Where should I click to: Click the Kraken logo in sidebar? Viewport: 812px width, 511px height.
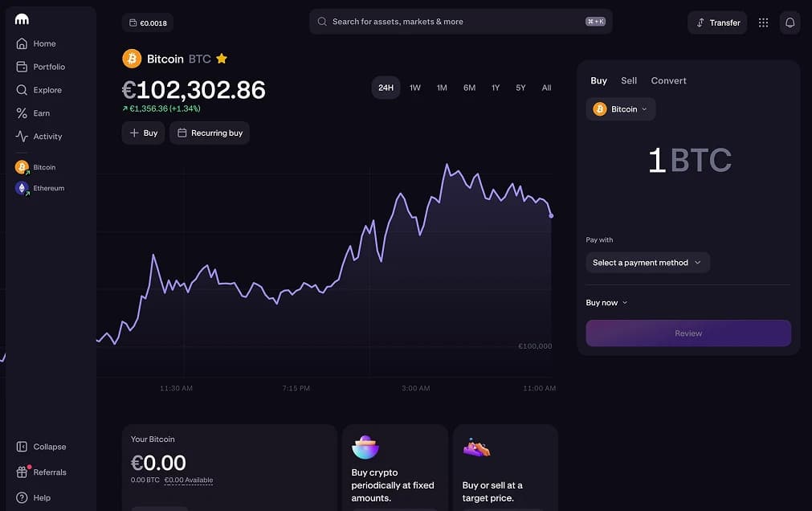pos(22,19)
